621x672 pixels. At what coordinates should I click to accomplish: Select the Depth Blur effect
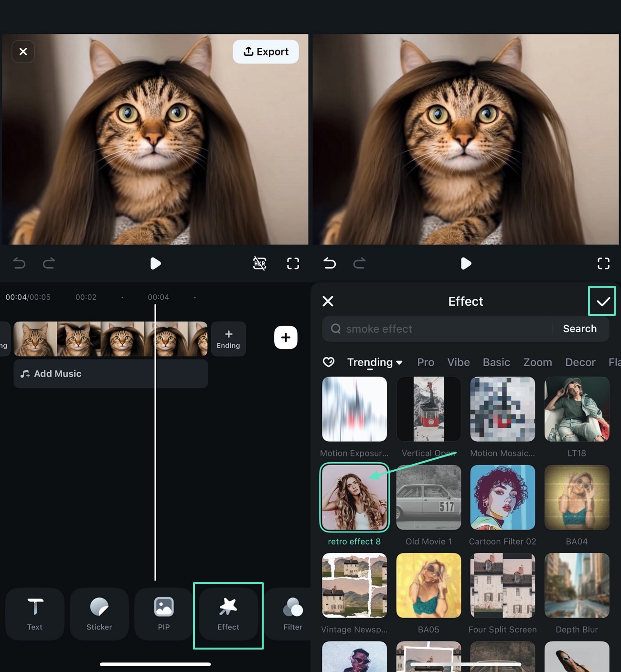click(577, 585)
